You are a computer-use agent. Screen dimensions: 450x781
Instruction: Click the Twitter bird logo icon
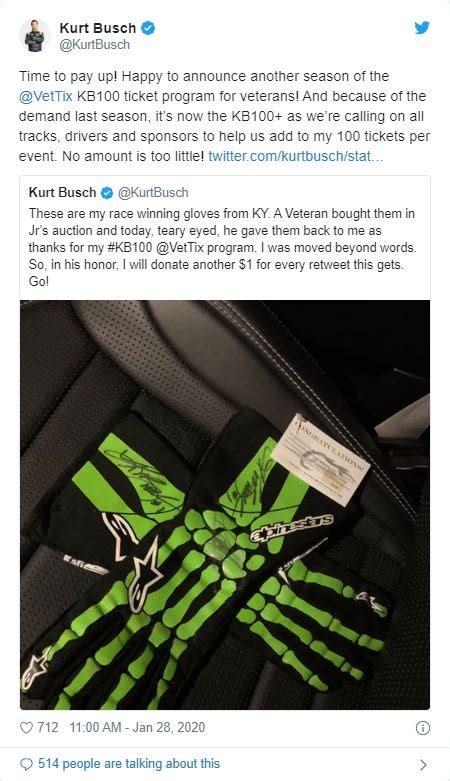click(422, 28)
